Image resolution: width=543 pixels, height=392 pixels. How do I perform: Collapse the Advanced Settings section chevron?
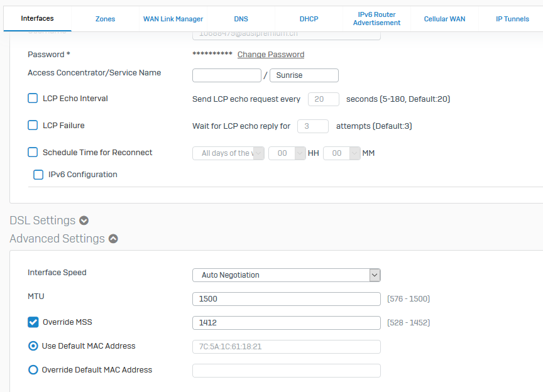[x=113, y=239]
